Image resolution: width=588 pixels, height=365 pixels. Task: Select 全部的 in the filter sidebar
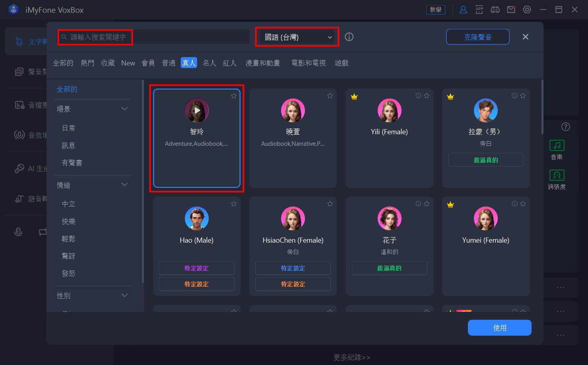pyautogui.click(x=67, y=89)
